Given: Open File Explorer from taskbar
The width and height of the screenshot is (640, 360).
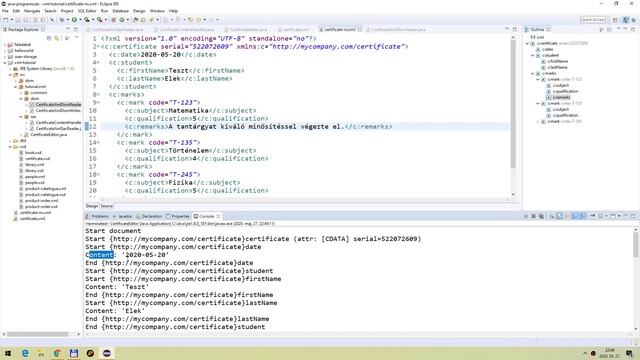Looking at the screenshot, I should pos(41,353).
